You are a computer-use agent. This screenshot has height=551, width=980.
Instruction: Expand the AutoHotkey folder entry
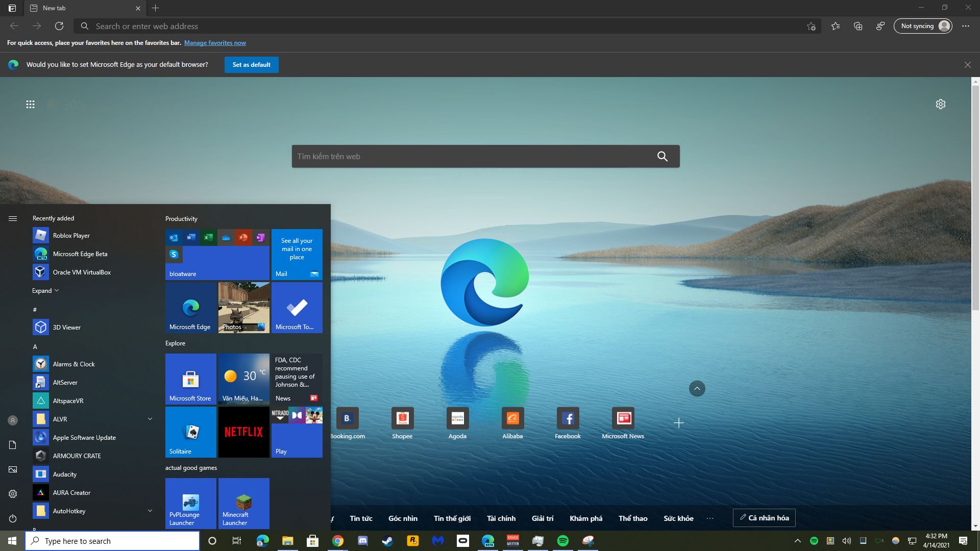point(150,511)
